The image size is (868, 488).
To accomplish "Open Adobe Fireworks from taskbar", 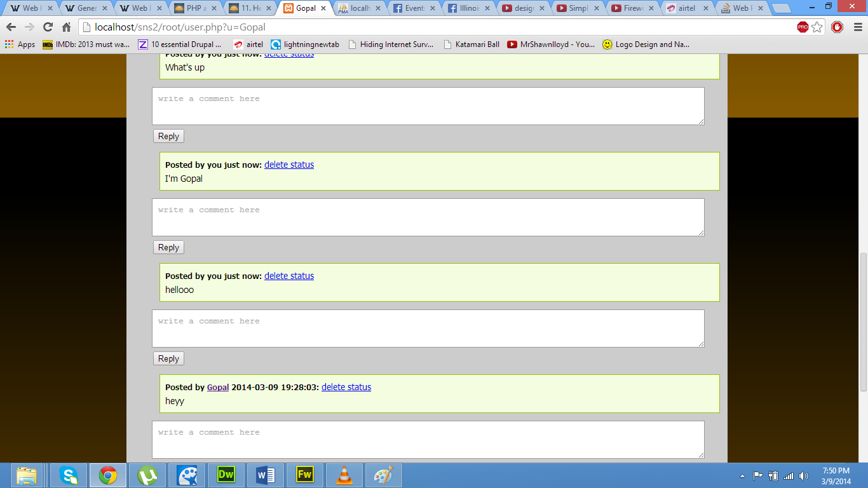I will pyautogui.click(x=305, y=475).
